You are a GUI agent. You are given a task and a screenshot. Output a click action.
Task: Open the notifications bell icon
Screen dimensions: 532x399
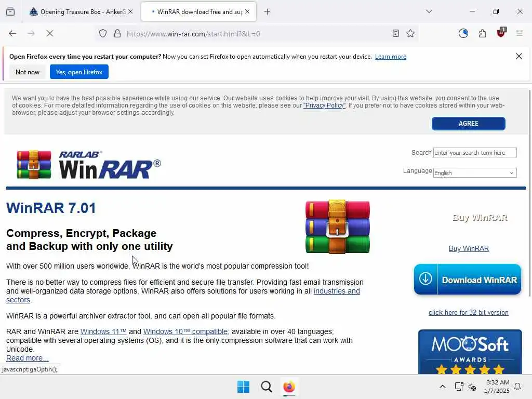point(517,387)
